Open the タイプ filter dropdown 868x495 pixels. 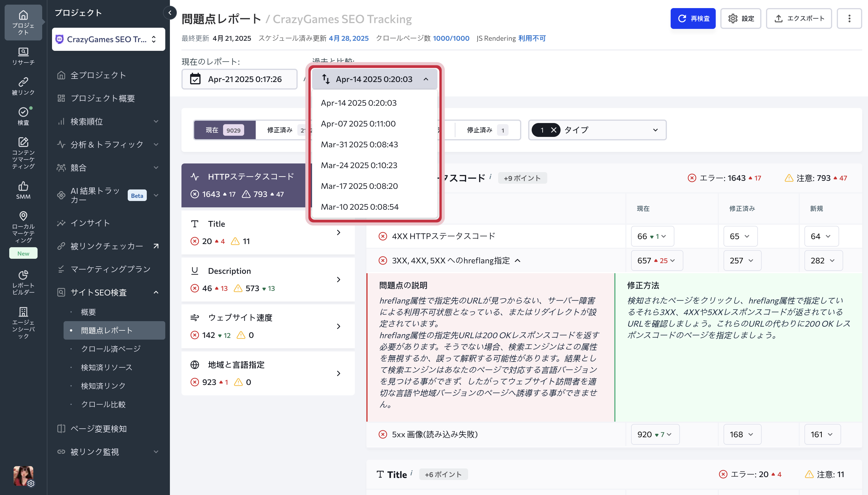tap(597, 130)
